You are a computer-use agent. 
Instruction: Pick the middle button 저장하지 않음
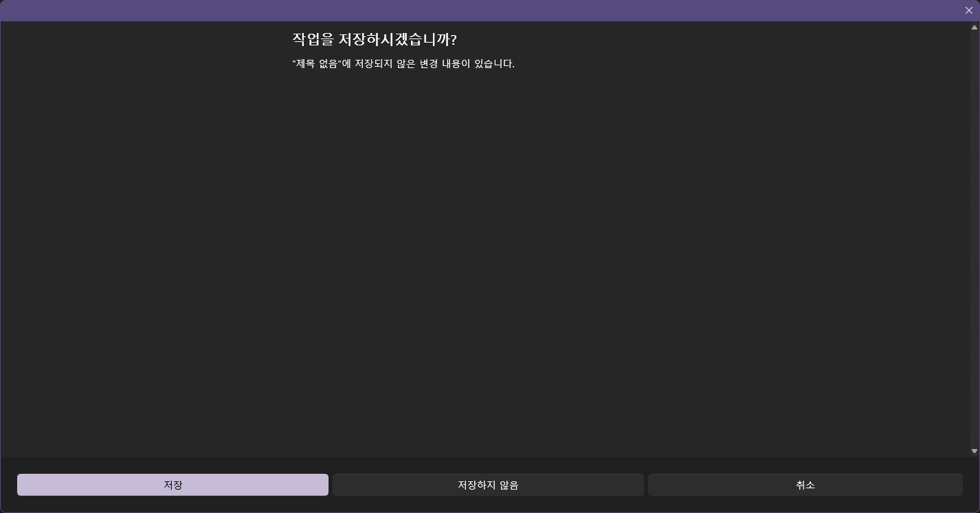[488, 485]
